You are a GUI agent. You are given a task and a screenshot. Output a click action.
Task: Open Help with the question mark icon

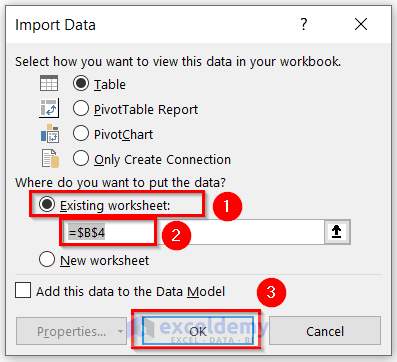click(x=304, y=24)
